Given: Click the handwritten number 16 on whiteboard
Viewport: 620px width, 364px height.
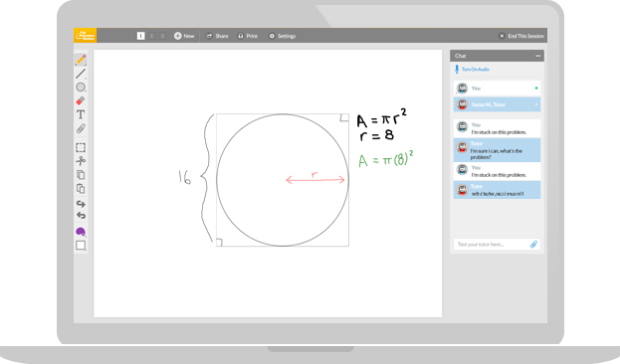Looking at the screenshot, I should click(x=185, y=177).
